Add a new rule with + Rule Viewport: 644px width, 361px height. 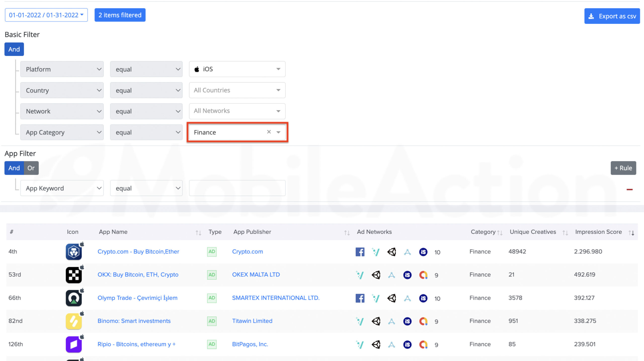click(623, 168)
